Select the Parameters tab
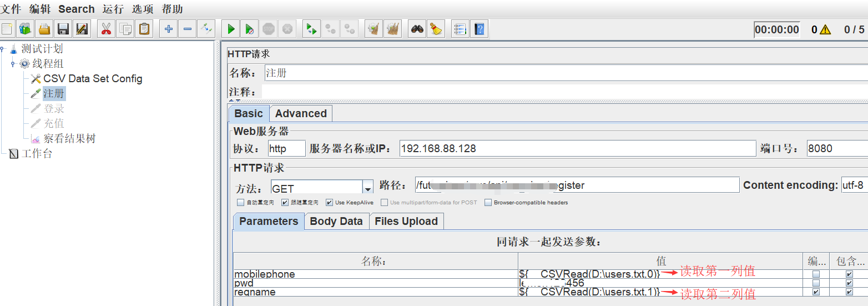 (269, 221)
